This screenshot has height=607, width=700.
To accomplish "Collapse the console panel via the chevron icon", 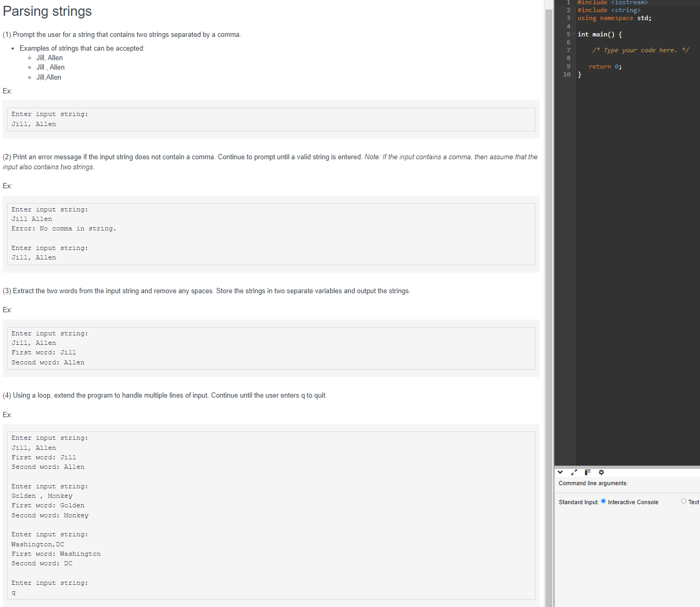I will (x=560, y=472).
